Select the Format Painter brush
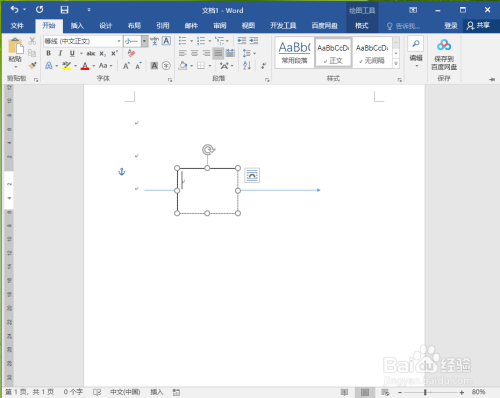 tap(32, 65)
